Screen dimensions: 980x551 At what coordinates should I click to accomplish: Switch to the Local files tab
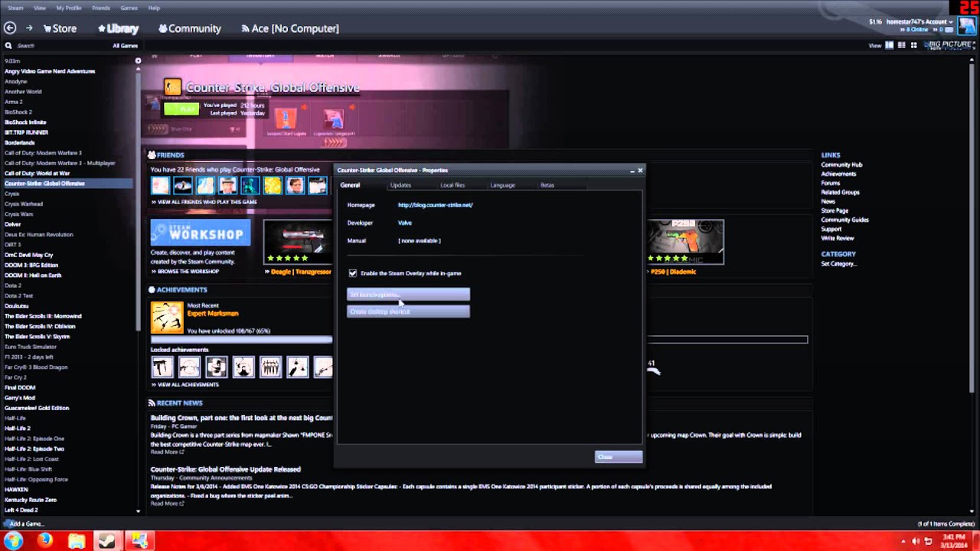[452, 185]
